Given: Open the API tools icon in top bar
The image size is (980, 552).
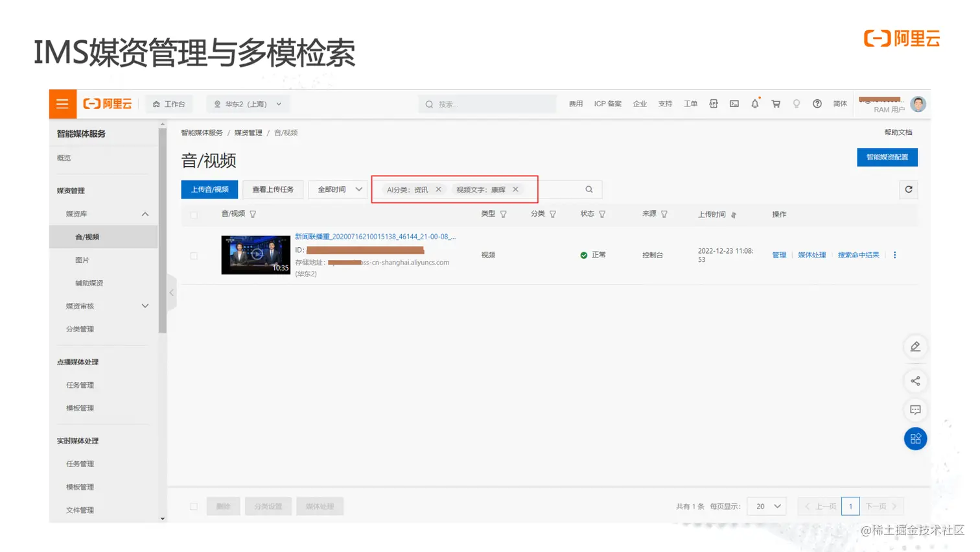Looking at the screenshot, I should tap(713, 103).
